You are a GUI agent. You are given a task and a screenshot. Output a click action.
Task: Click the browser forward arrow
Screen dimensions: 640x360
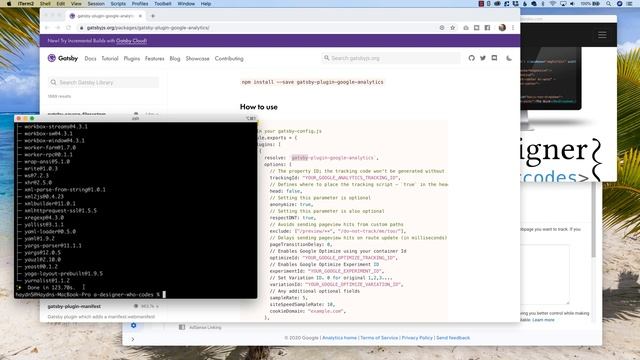(58, 28)
